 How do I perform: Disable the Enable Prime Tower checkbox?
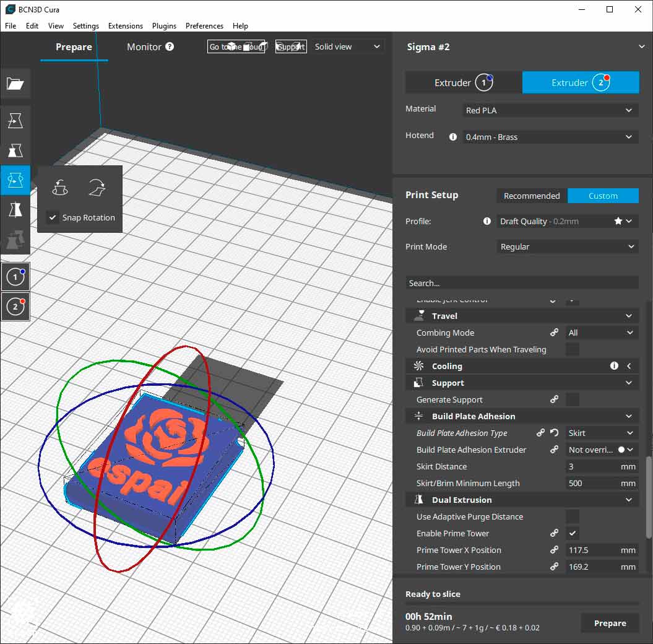coord(573,534)
